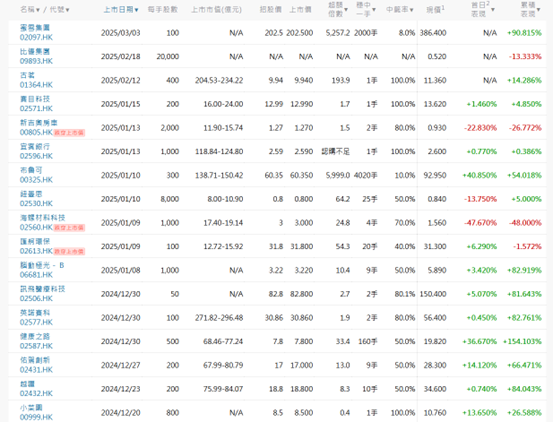Sort by 中籤率 column header

click(x=400, y=10)
